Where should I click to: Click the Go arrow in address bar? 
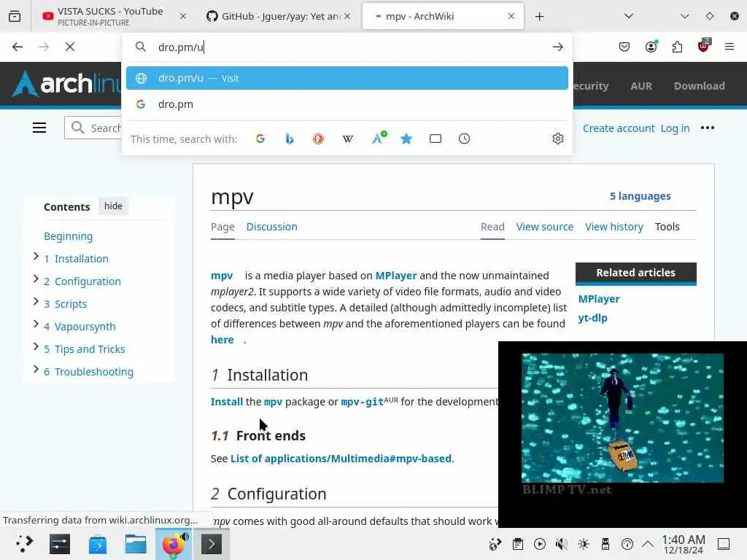point(557,47)
